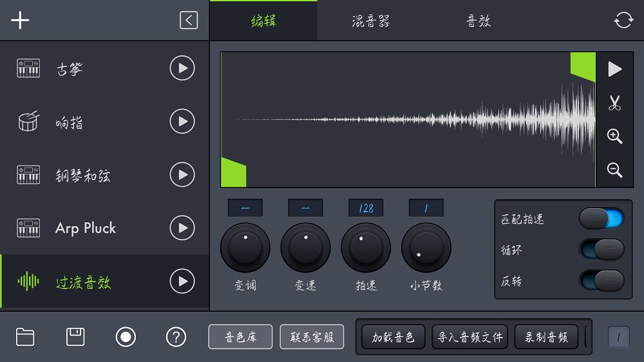Viewport: 644px width, 362px height.
Task: Play the sample in waveform editor
Action: 615,69
